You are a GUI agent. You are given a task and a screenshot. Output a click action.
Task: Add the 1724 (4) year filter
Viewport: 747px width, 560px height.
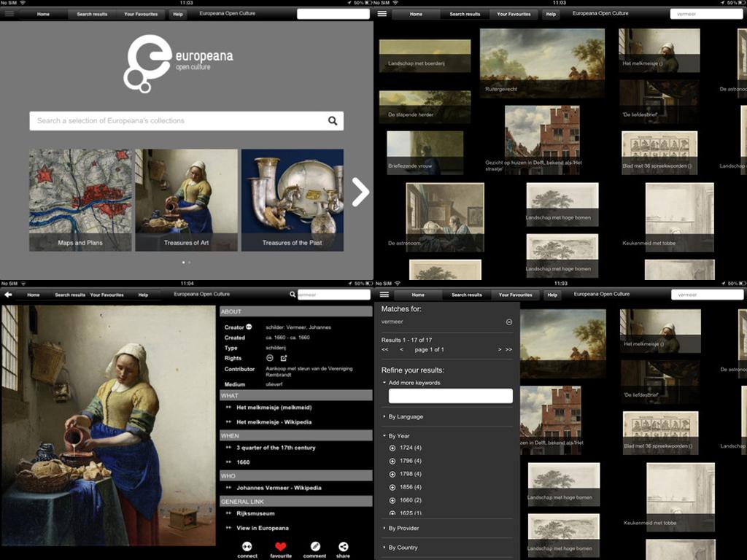point(392,448)
